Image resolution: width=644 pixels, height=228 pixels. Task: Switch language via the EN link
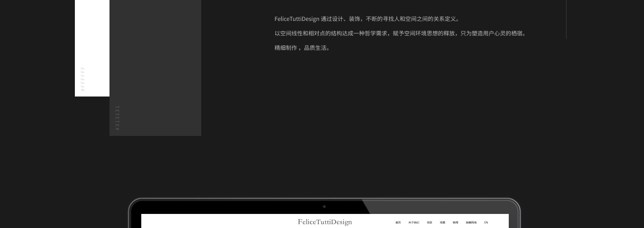[x=486, y=222]
